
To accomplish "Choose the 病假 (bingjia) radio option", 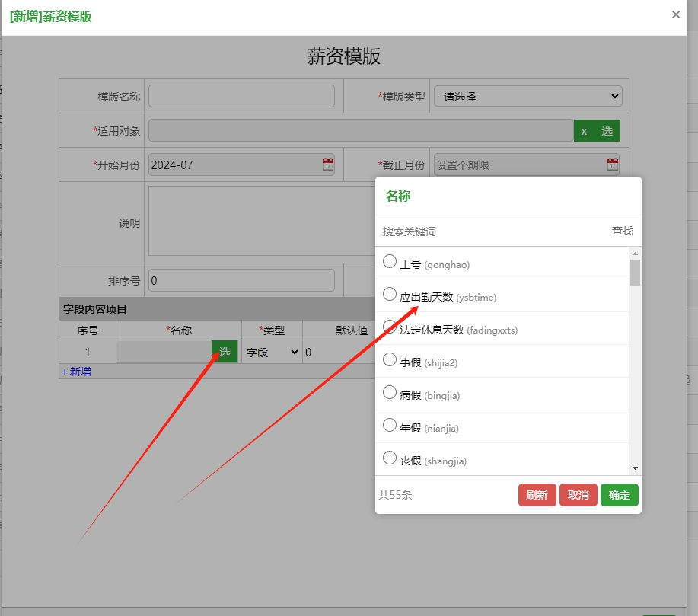I will (390, 393).
